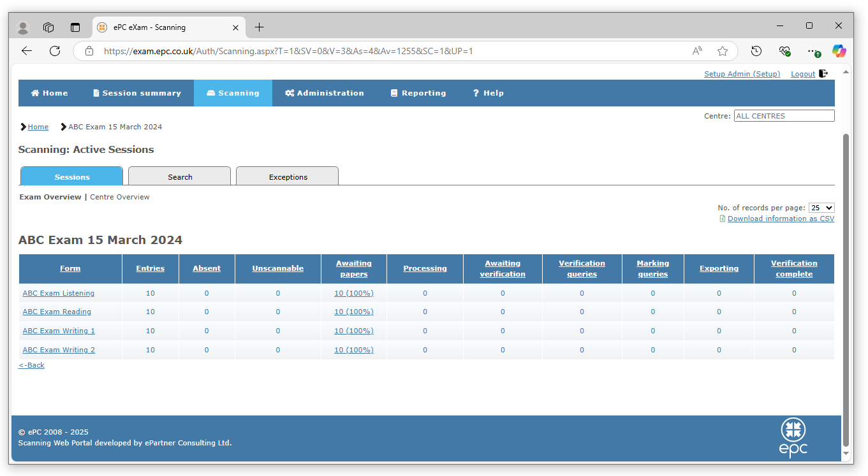Sort by Processing column header

point(425,268)
